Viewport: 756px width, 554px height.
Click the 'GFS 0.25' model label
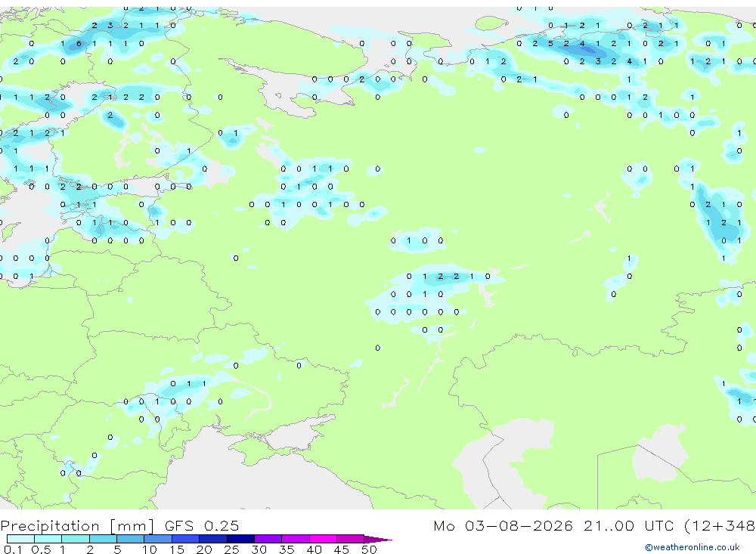tap(202, 525)
